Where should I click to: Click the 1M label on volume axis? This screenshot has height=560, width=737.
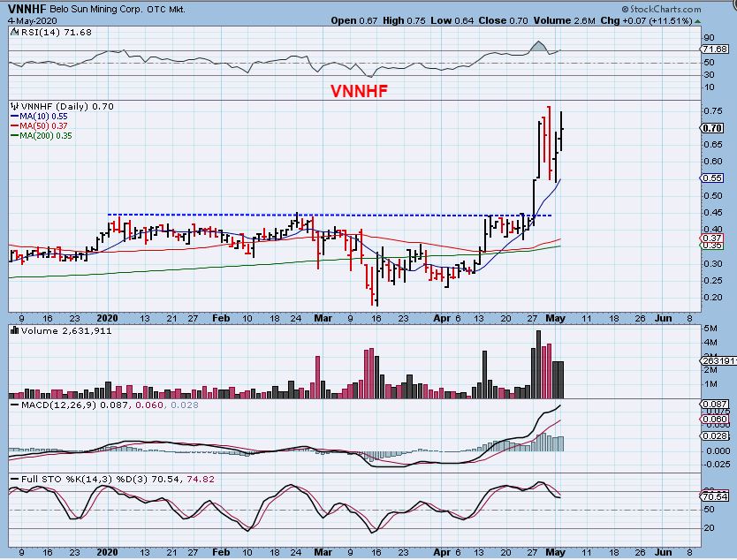[710, 384]
